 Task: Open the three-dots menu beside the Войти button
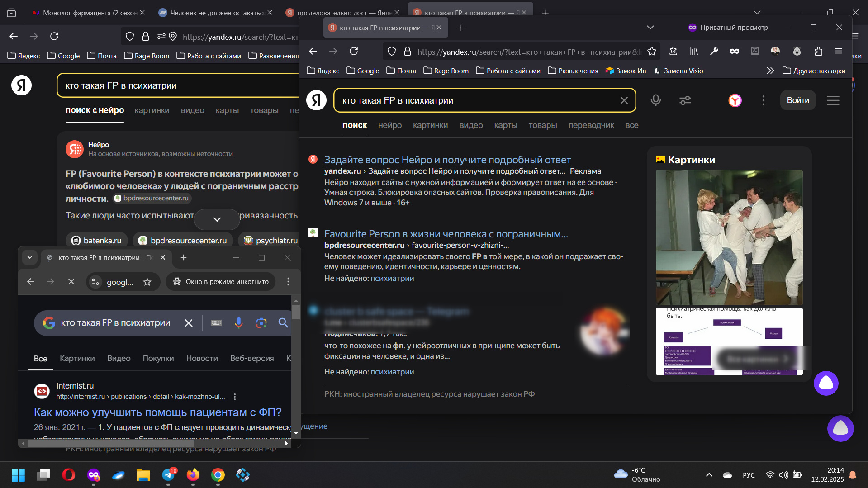764,100
